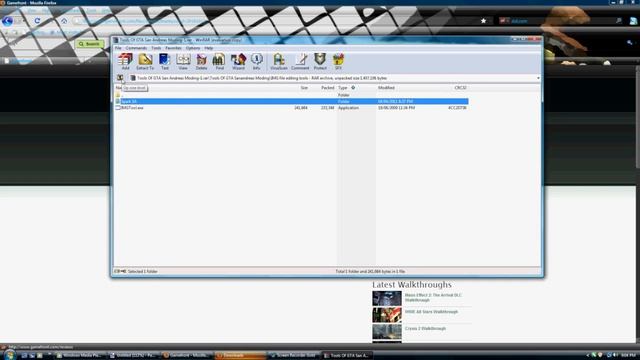Click the green Search button in Firefox
Screen dimensions: 640x360
[89, 44]
